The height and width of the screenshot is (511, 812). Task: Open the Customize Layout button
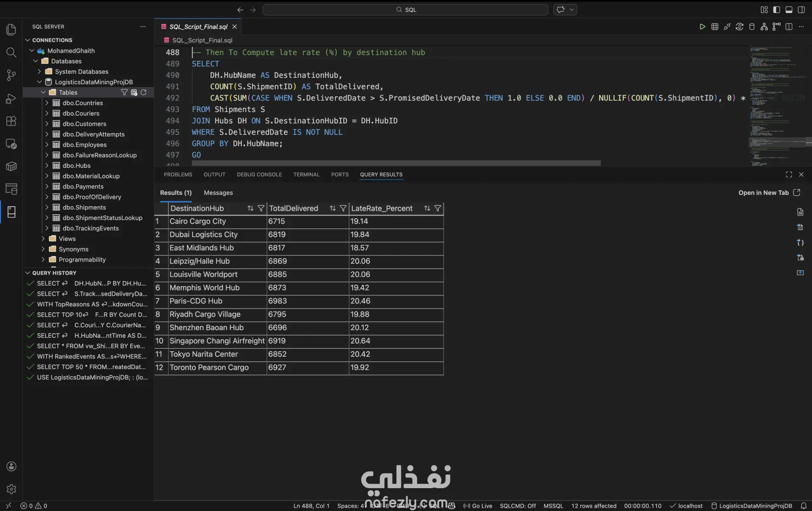pos(764,10)
